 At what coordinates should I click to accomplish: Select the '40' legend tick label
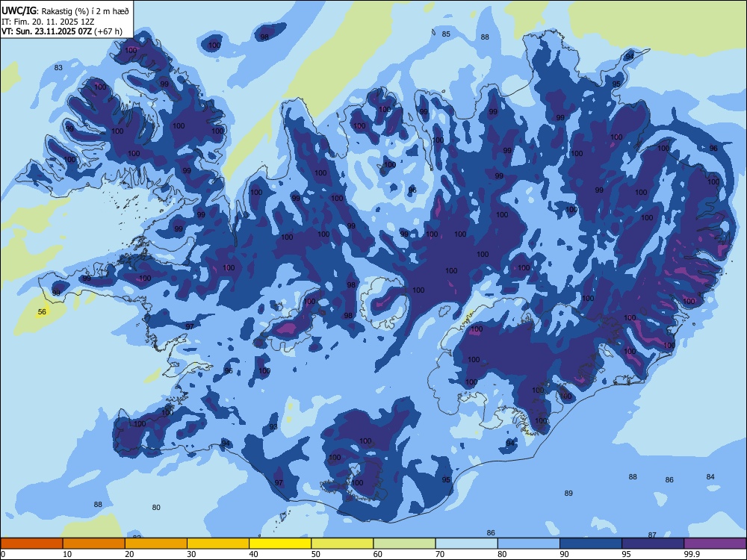[x=253, y=554]
